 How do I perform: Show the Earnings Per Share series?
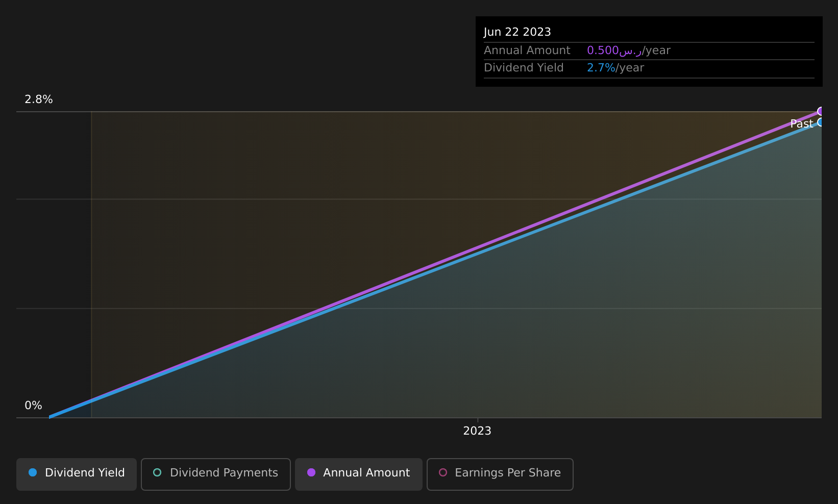point(500,474)
